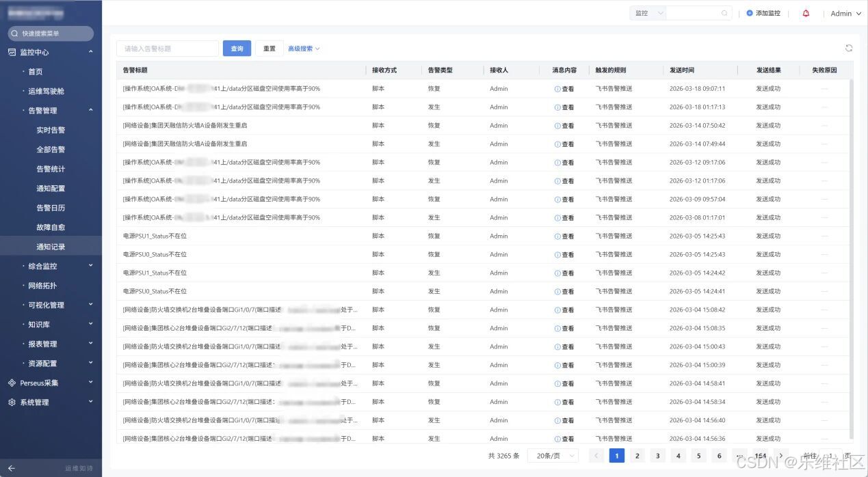Click the plus icon beside 添加监控
This screenshot has width=868, height=477.
[750, 13]
